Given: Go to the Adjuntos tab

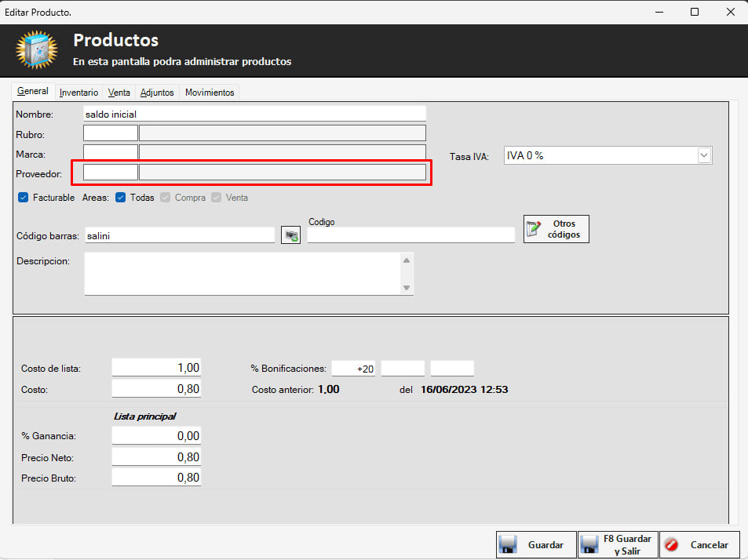Looking at the screenshot, I should click(x=157, y=93).
